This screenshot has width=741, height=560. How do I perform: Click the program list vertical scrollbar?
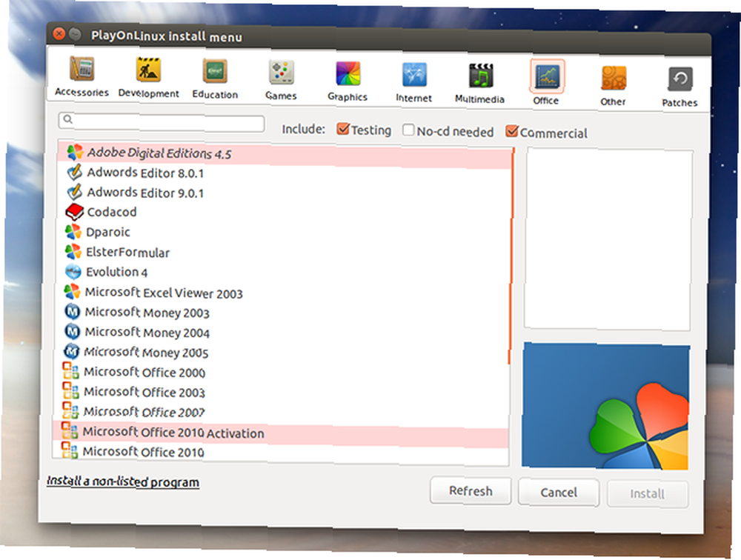[x=511, y=256]
